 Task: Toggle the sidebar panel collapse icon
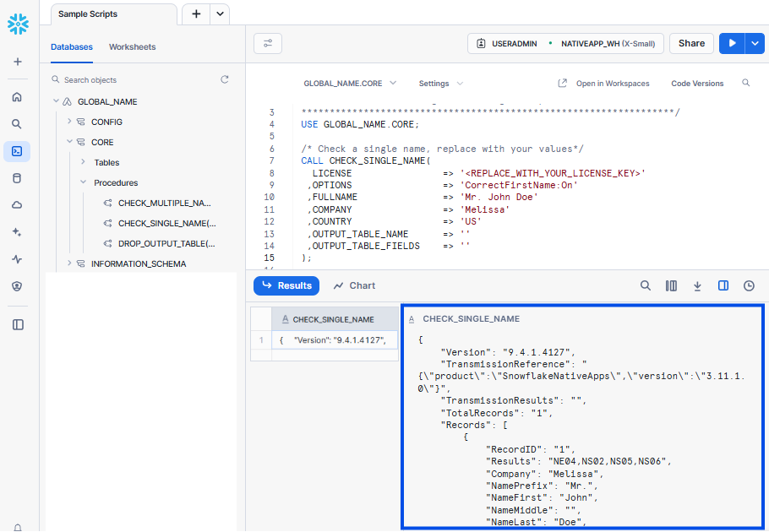pos(18,324)
